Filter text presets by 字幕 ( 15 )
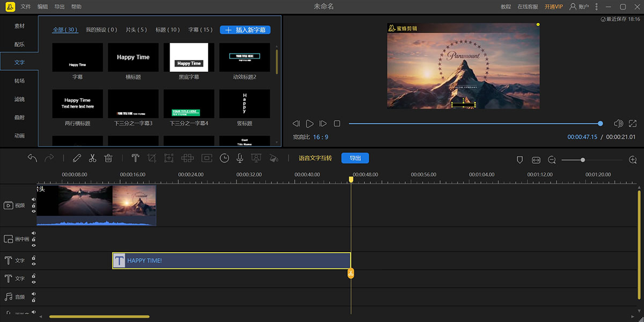644x322 pixels. coord(200,30)
